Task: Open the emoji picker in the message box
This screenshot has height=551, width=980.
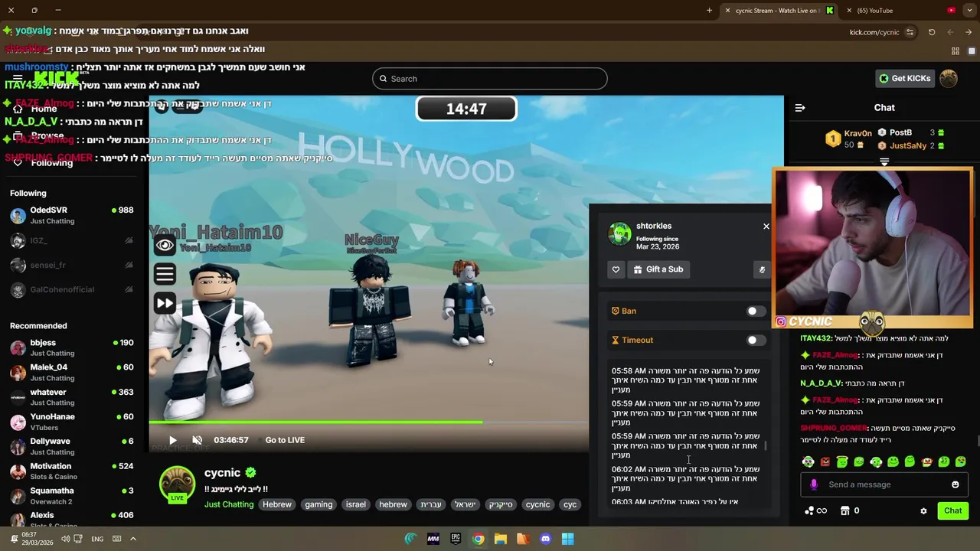Action: 955,484
